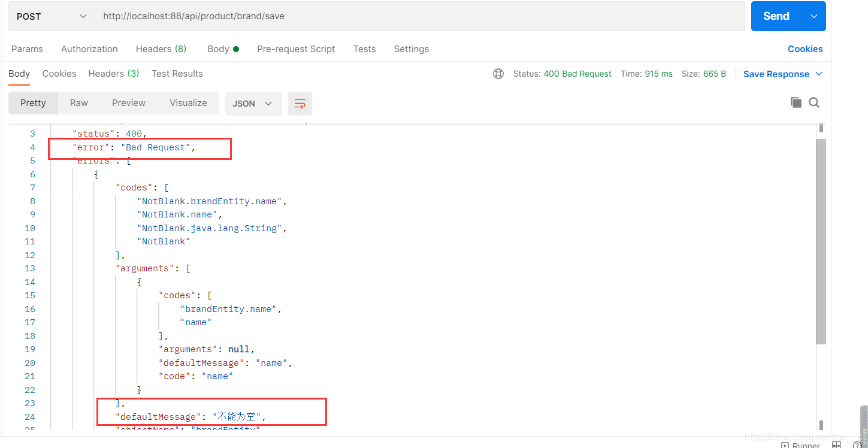868x448 pixels.
Task: Click the "不能为空" defaultMessage value
Action: (x=237, y=417)
